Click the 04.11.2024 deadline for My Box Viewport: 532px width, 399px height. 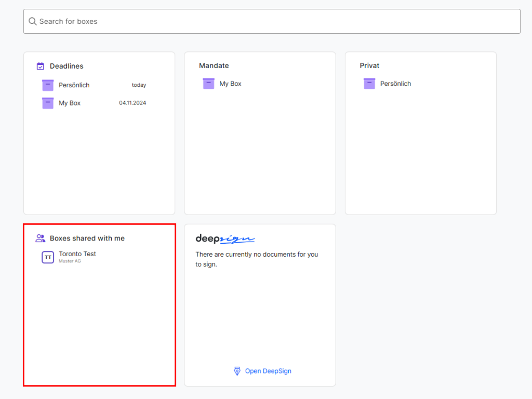pos(132,103)
